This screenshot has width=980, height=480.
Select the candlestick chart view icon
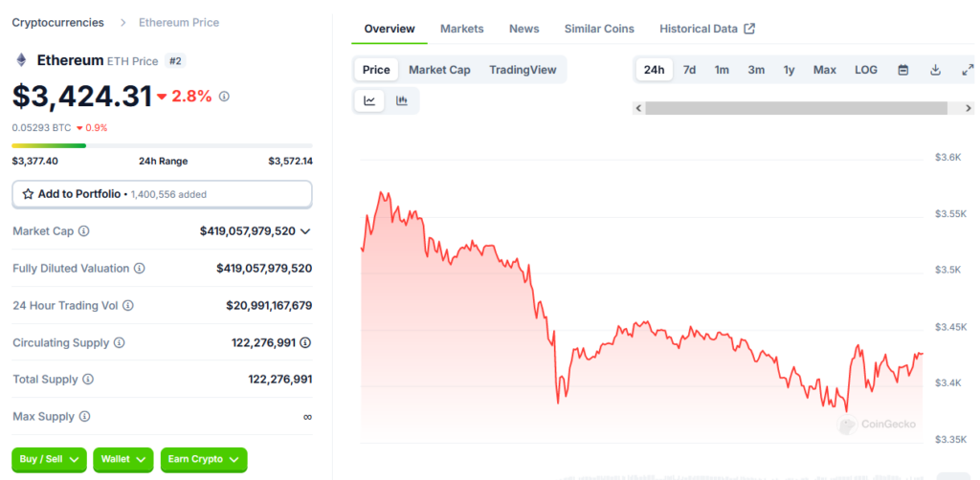click(x=402, y=101)
